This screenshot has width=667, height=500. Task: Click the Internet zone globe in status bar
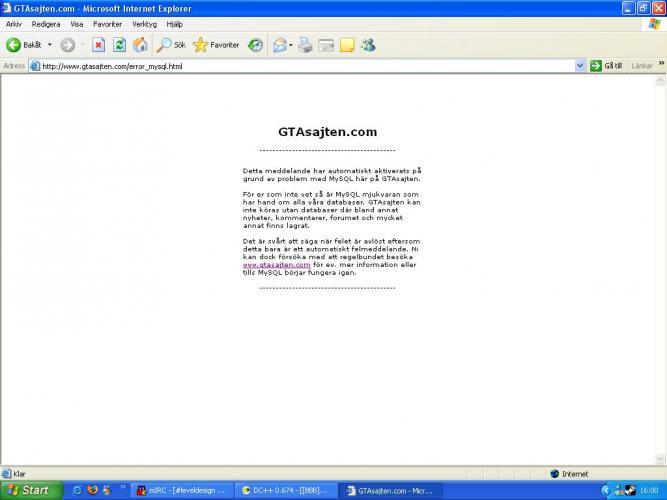pos(554,474)
